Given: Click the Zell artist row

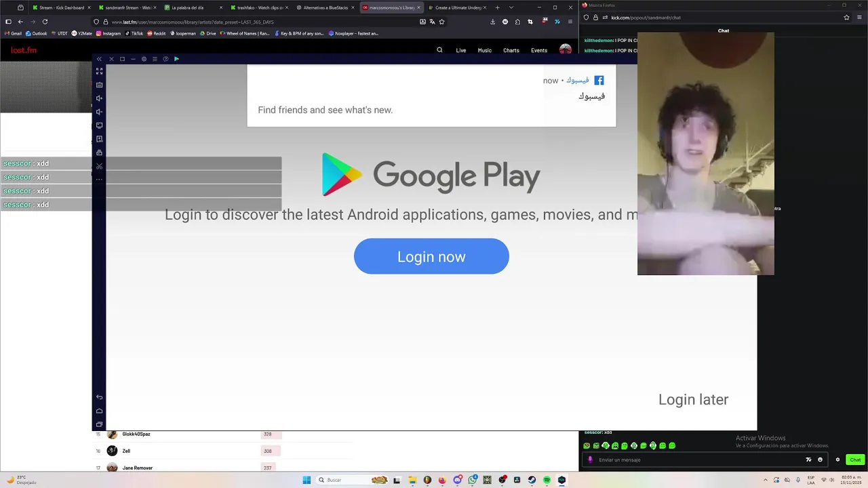Looking at the screenshot, I should 224,451.
